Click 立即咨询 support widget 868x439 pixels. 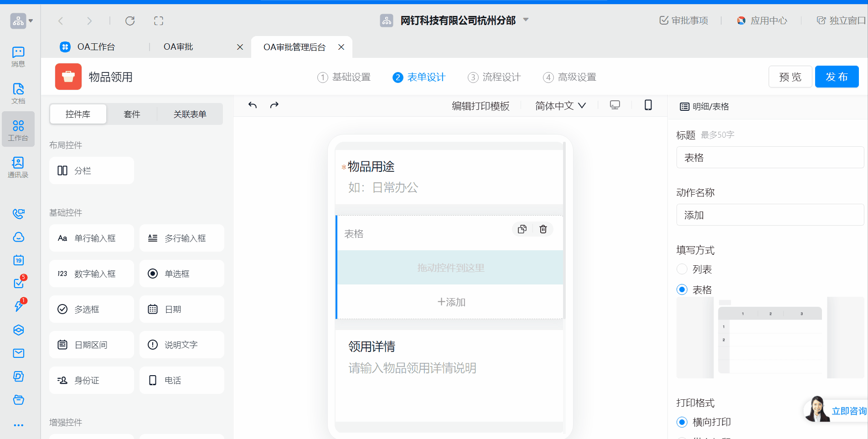click(x=836, y=410)
